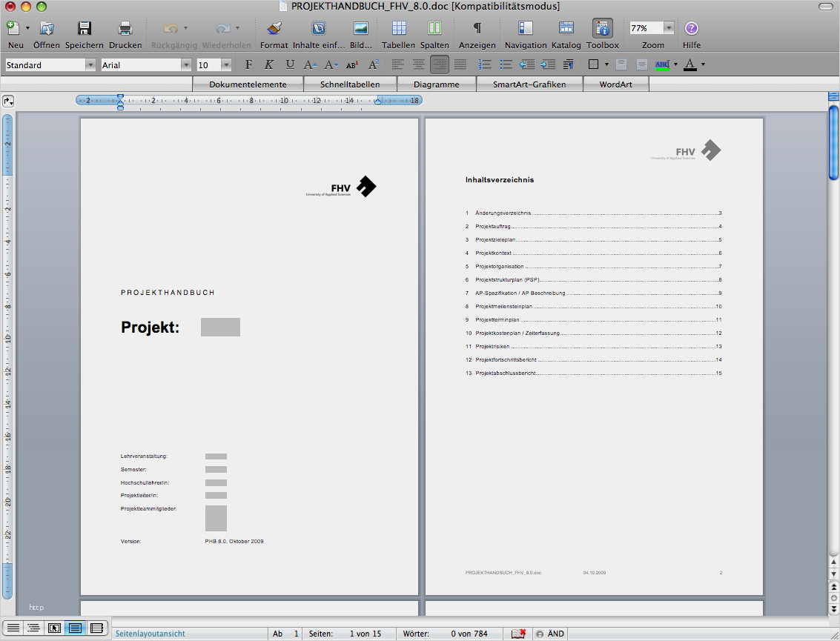
Task: Open a file with the Öffnen icon
Action: (47, 28)
